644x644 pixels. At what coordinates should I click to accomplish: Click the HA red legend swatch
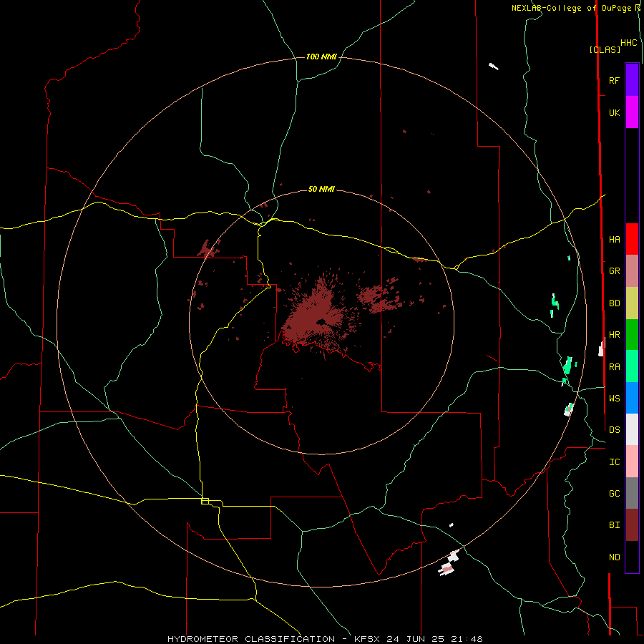632,239
